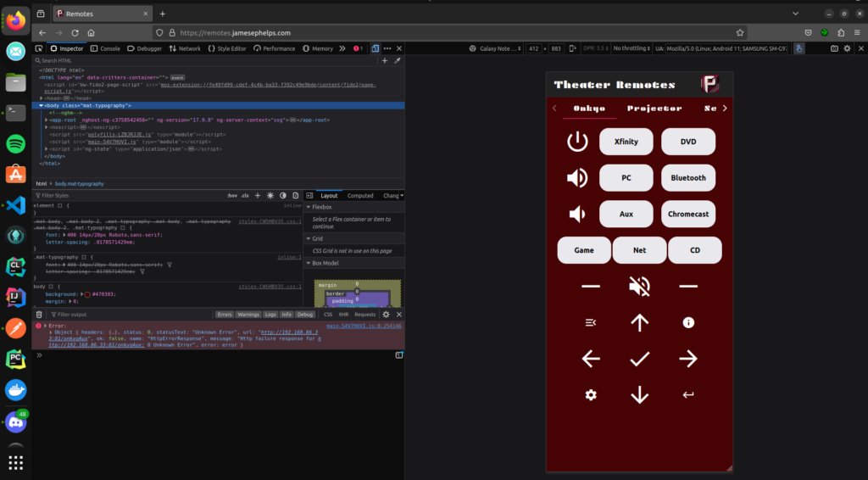This screenshot has height=480, width=868.
Task: Toggle the Errors console filter
Action: coord(224,315)
